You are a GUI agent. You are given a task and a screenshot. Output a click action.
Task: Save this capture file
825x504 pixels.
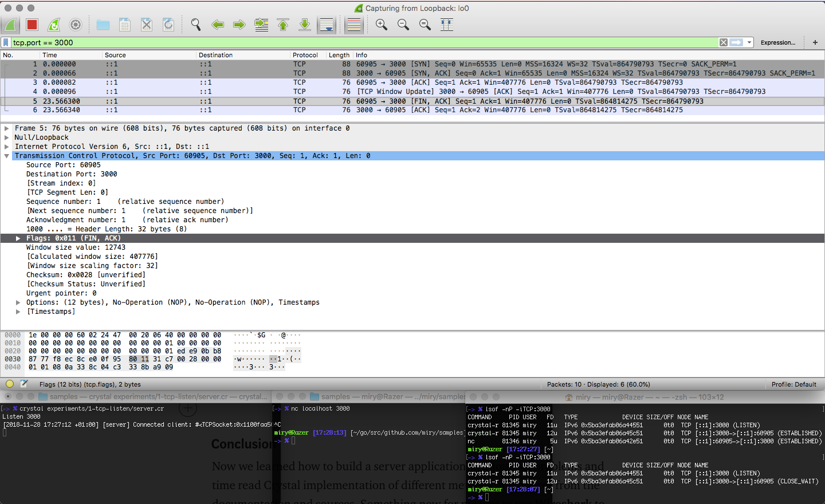(125, 25)
